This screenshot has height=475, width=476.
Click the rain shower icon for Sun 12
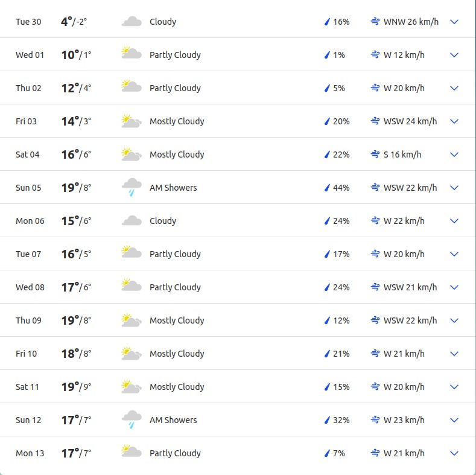tap(132, 419)
